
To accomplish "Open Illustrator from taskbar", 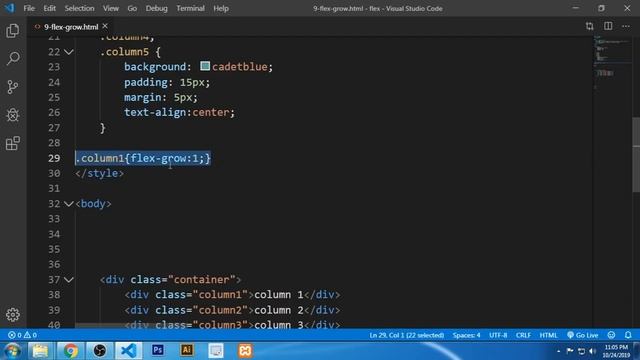I will pyautogui.click(x=187, y=350).
